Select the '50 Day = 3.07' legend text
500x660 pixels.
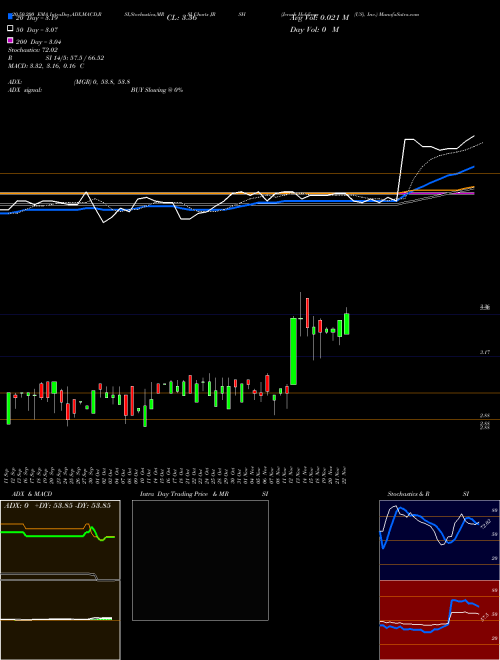37,29
